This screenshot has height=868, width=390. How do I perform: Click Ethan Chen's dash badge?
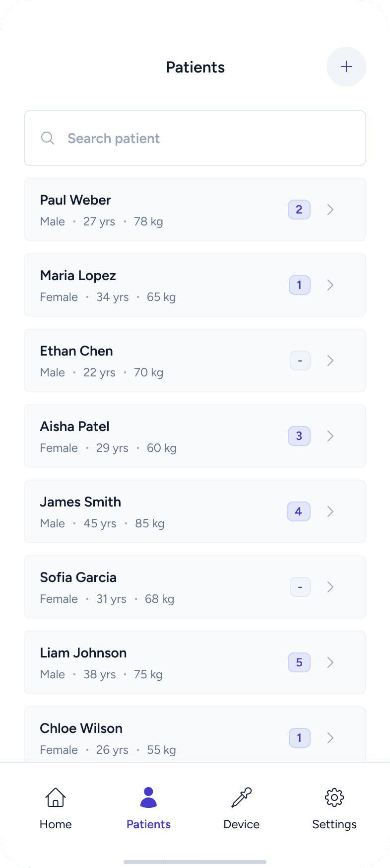[300, 361]
